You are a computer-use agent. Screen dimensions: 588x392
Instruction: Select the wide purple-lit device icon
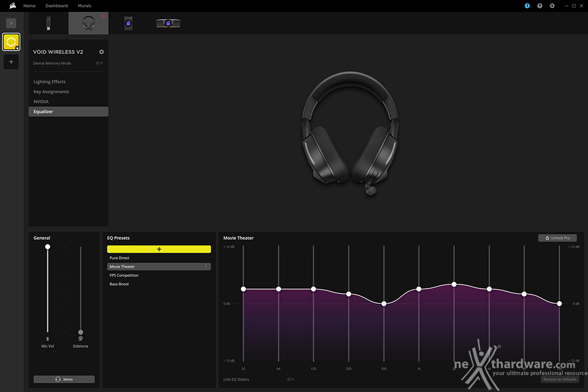click(168, 24)
